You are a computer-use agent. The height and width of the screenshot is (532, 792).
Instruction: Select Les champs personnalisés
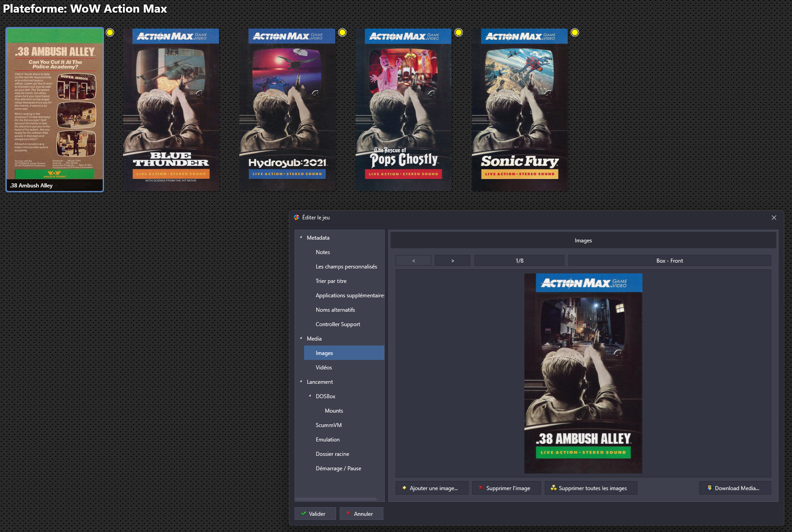(x=346, y=267)
